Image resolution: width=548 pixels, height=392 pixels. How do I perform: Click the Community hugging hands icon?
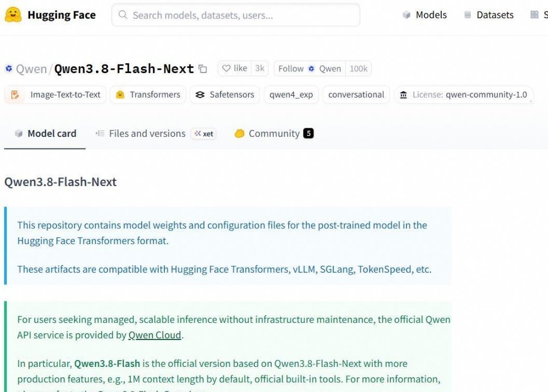(x=239, y=134)
